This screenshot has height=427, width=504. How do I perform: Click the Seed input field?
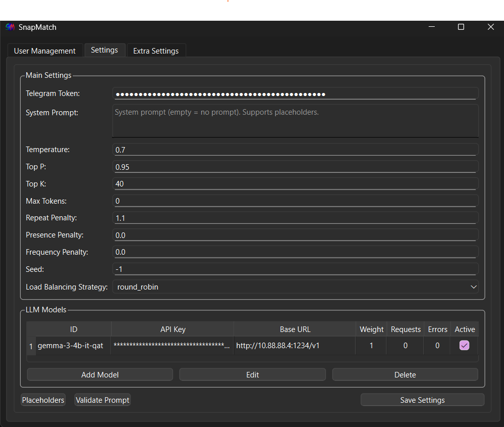coord(295,269)
